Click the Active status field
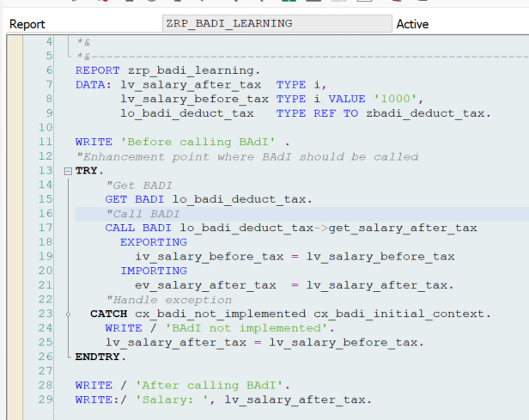Screen dimensions: 529x420 (412, 24)
